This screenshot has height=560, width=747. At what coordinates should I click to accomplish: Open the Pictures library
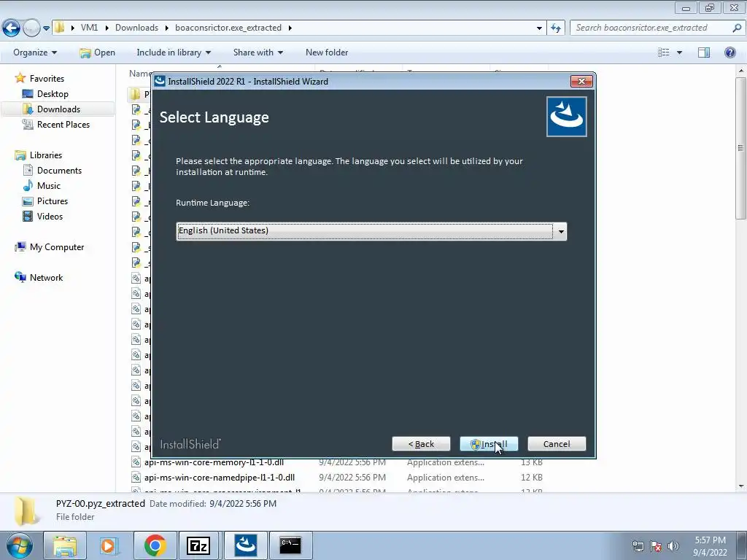point(53,201)
